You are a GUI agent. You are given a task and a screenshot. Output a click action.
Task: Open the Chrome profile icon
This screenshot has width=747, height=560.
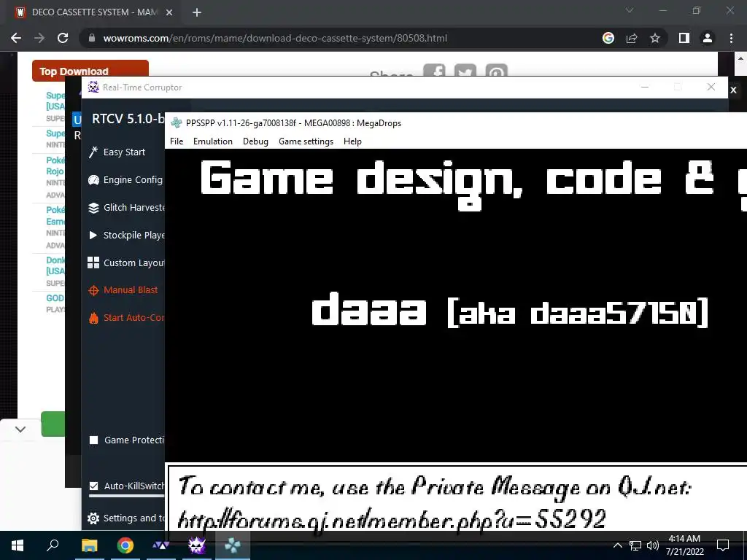point(708,38)
